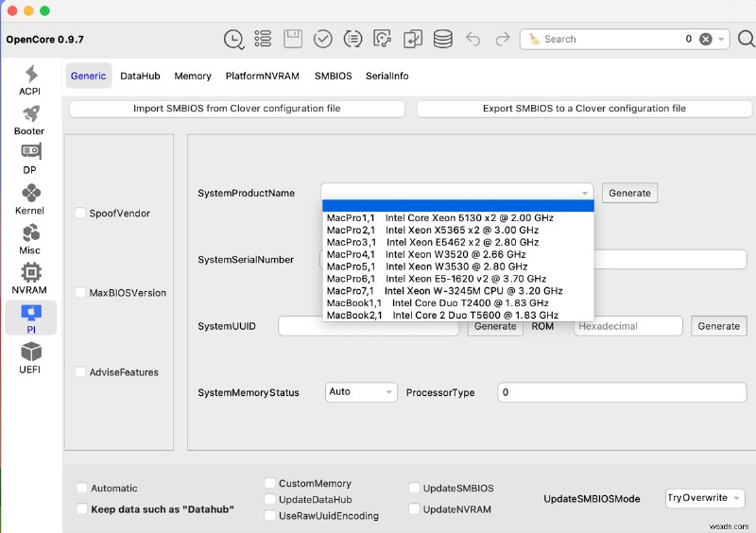Image resolution: width=756 pixels, height=533 pixels.
Task: Save the configuration with floppy icon
Action: tap(293, 39)
